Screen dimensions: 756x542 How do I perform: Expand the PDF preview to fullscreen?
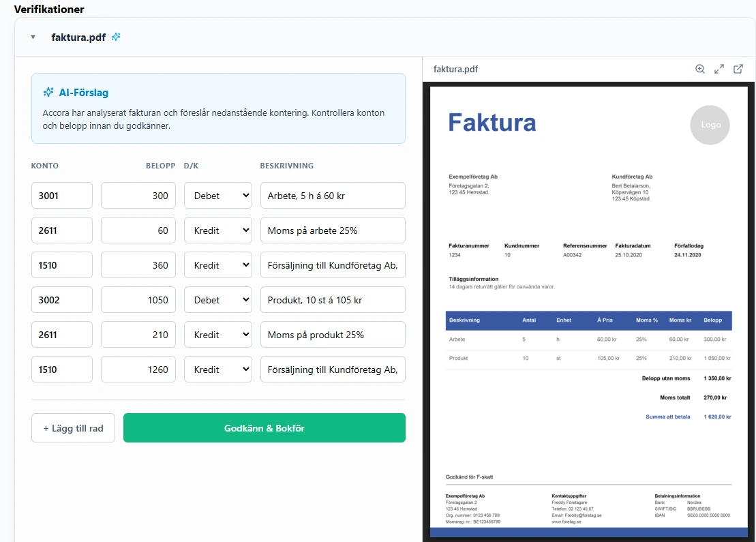click(719, 69)
